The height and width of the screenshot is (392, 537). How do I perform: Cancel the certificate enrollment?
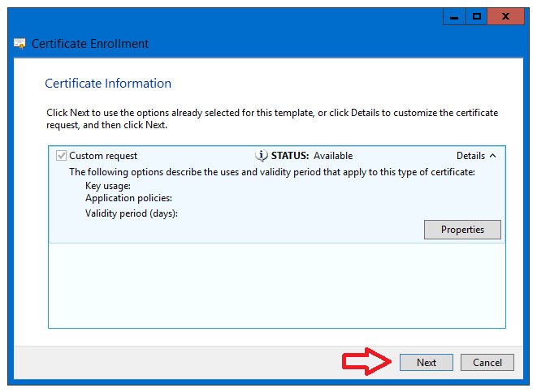(487, 362)
